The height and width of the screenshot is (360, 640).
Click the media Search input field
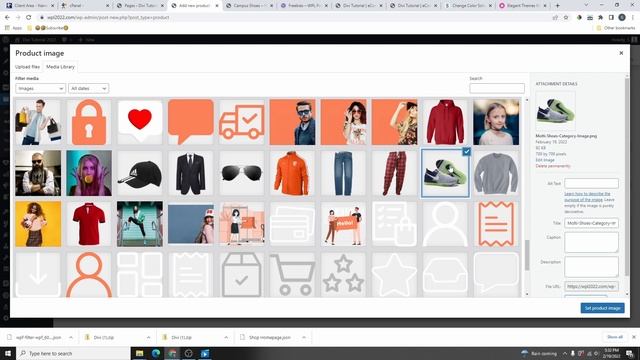[497, 88]
